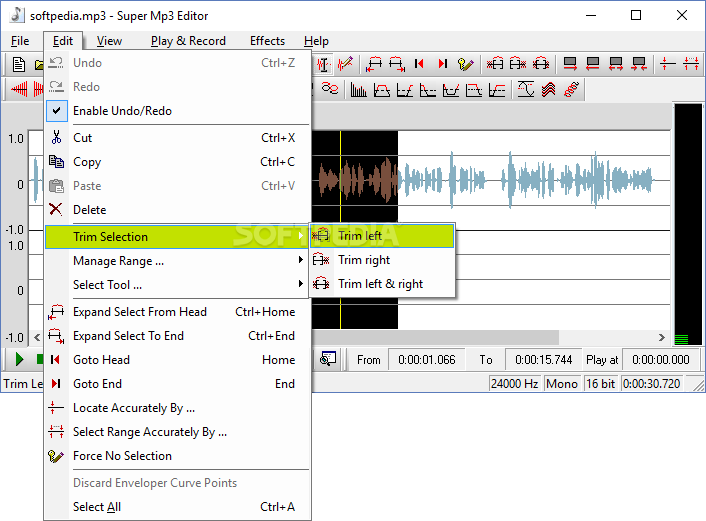Select Trim right in the submenu
This screenshot has width=706, height=521.
[x=382, y=260]
